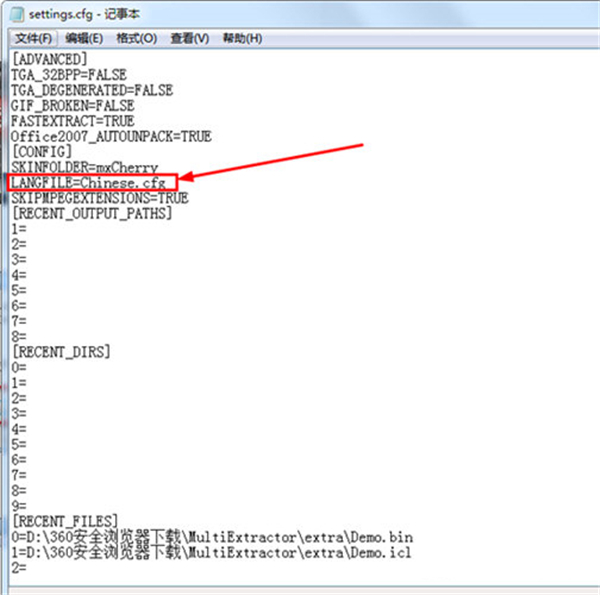Open the 文件(F) menu
Viewport: 600px width, 595px height.
point(33,38)
